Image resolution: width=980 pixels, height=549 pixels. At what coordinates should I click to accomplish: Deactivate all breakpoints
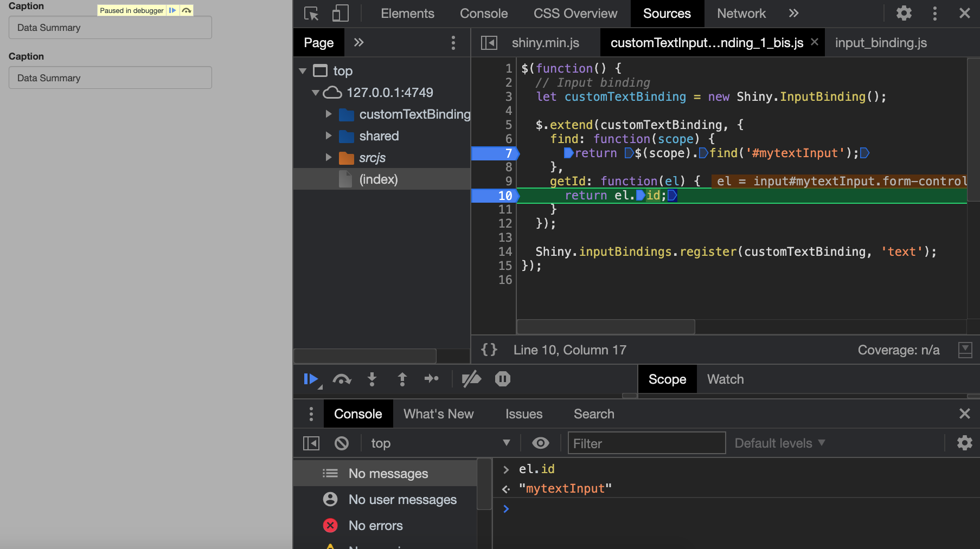tap(471, 379)
